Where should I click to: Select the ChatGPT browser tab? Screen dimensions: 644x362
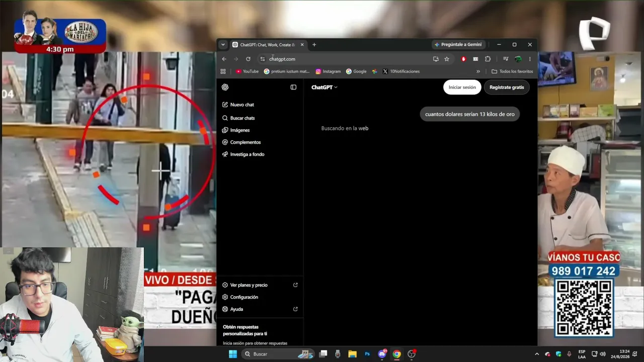[x=268, y=45]
